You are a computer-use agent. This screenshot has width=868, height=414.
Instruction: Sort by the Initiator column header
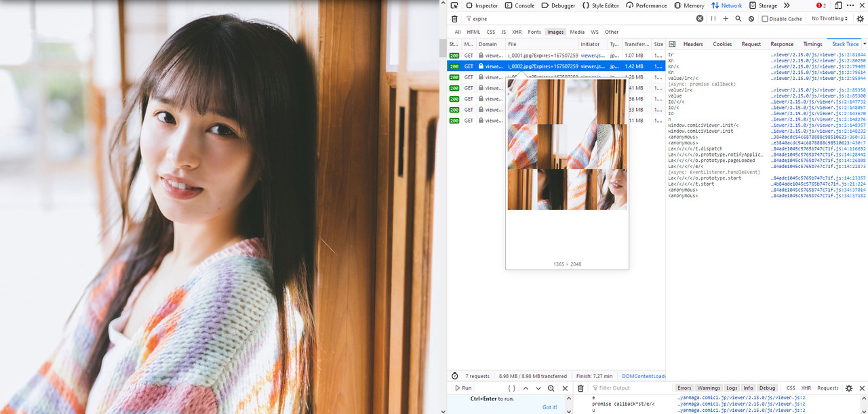593,44
